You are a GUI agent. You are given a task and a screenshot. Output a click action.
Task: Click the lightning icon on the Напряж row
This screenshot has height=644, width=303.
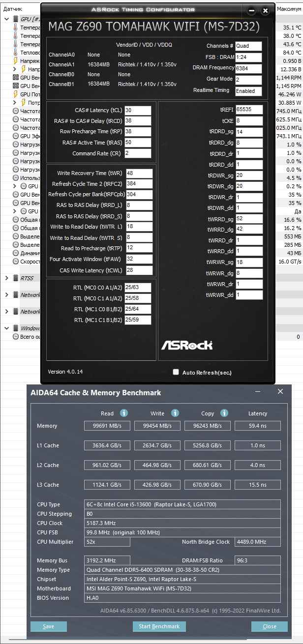coord(15,61)
